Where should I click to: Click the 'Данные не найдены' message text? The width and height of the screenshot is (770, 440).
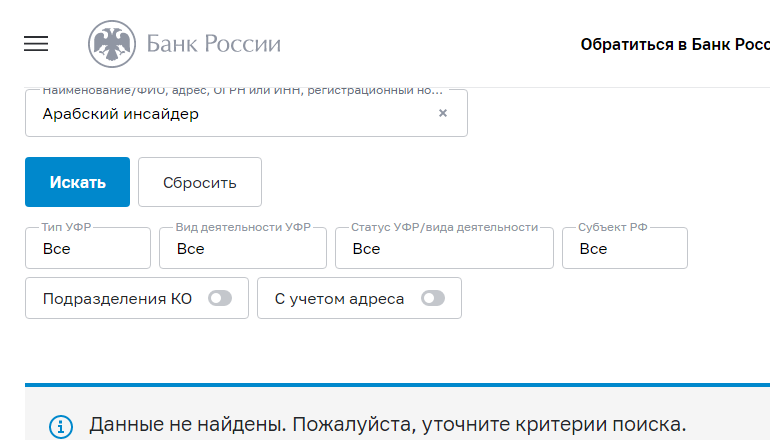click(x=388, y=424)
